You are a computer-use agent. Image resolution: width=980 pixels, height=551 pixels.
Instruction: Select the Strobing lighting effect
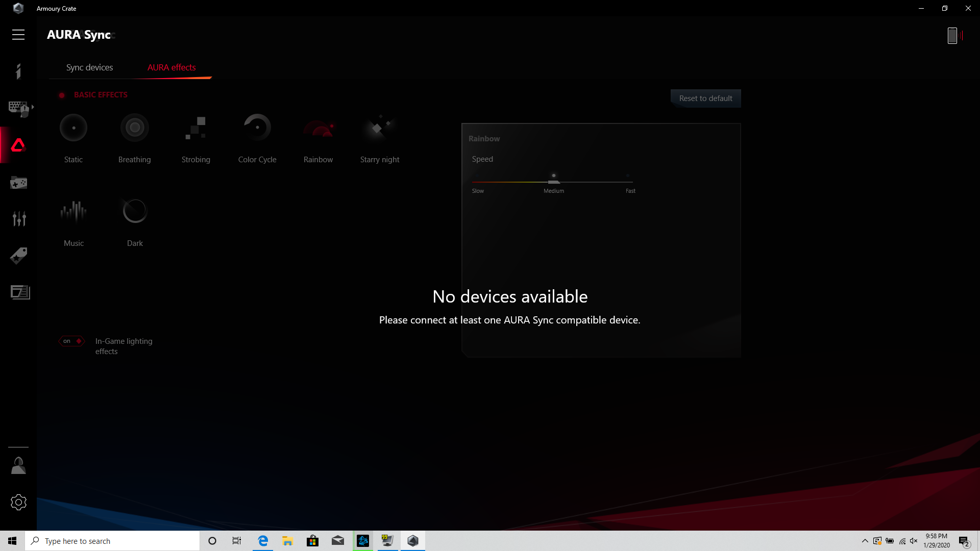pos(196,138)
